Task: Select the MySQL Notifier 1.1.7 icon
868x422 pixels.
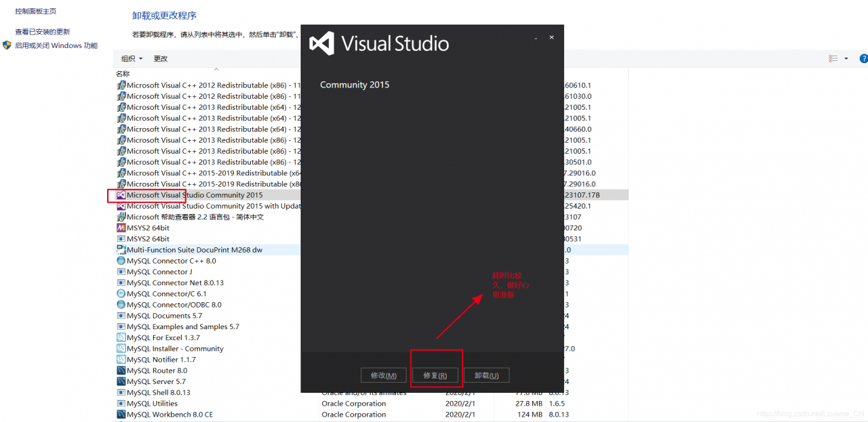Action: pos(121,360)
